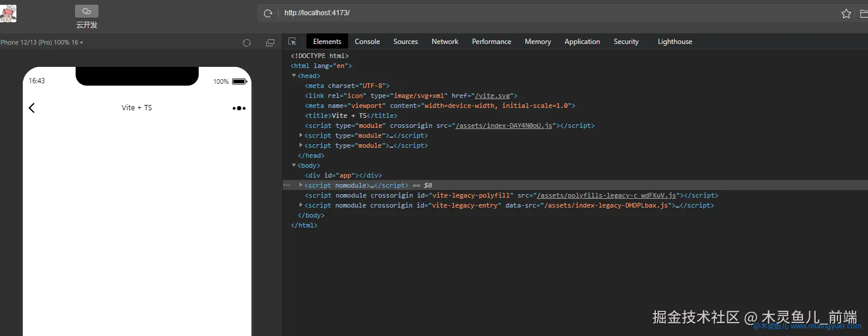This screenshot has width=868, height=336.
Task: Rotate the simulator with the rotate icon
Action: point(247,43)
